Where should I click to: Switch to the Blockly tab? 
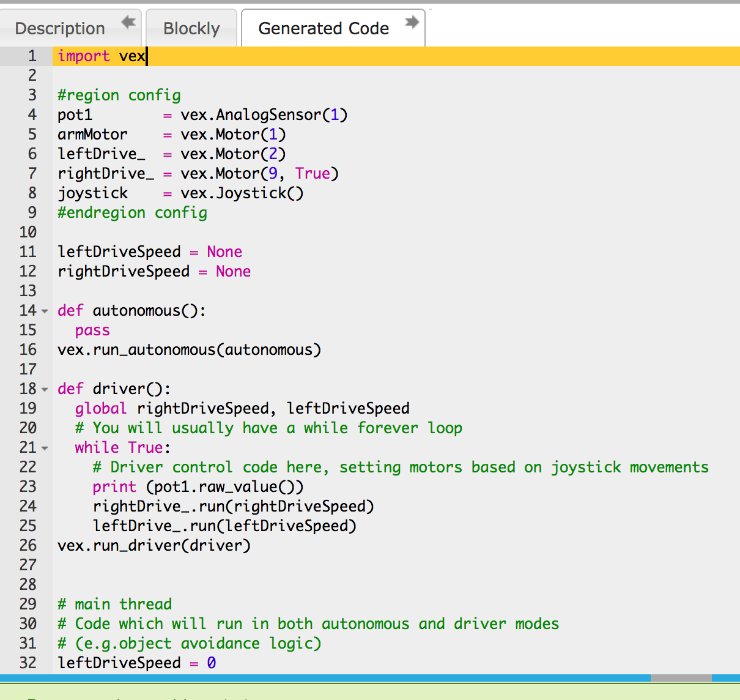(x=191, y=28)
